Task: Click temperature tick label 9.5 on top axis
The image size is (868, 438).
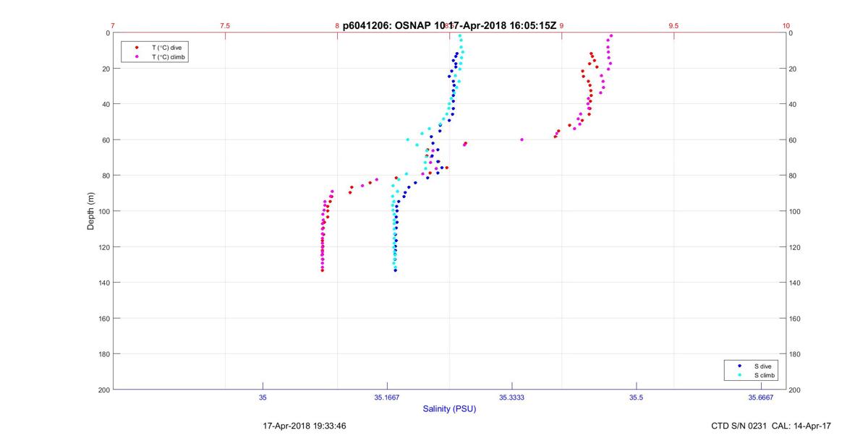Action: point(673,25)
